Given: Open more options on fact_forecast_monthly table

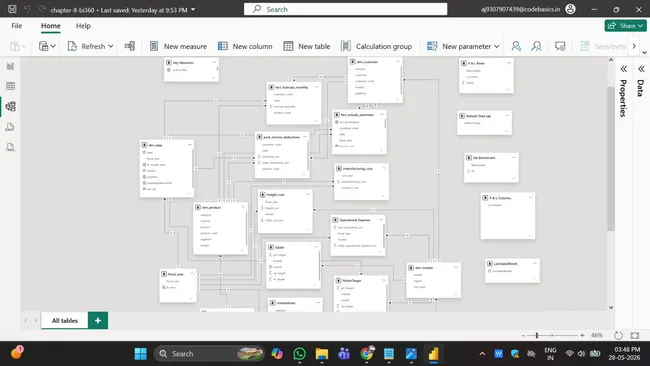Looking at the screenshot, I should point(316,87).
